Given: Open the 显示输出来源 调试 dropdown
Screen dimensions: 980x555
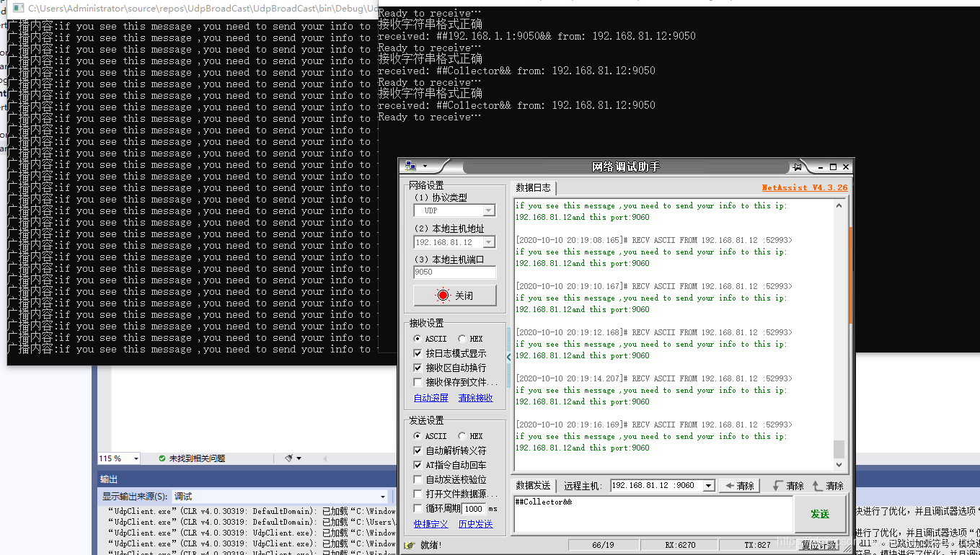Looking at the screenshot, I should point(383,497).
